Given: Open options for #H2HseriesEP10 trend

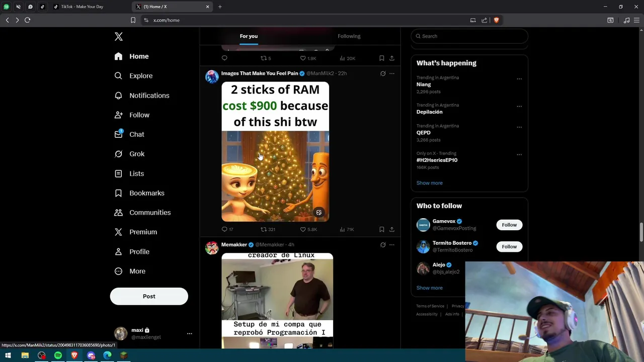Looking at the screenshot, I should point(519,155).
